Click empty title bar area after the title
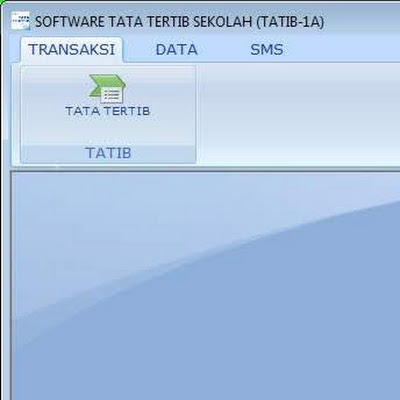This screenshot has height=400, width=400. 362,22
